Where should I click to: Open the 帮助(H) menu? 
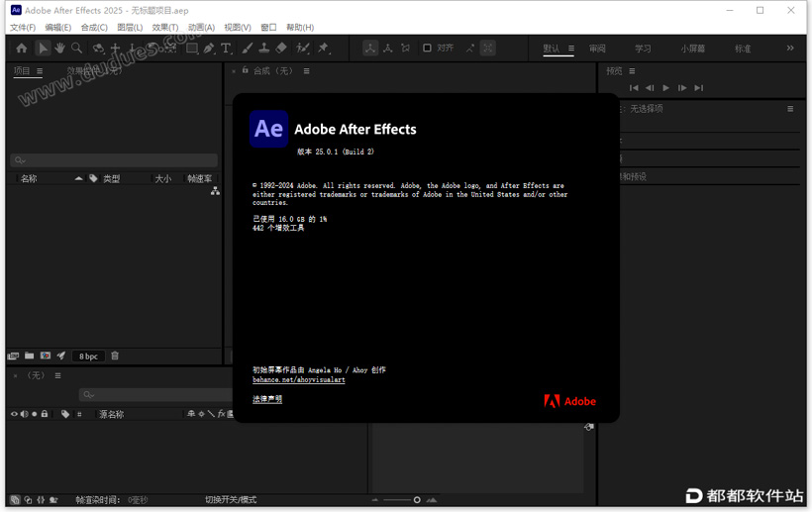tap(300, 28)
